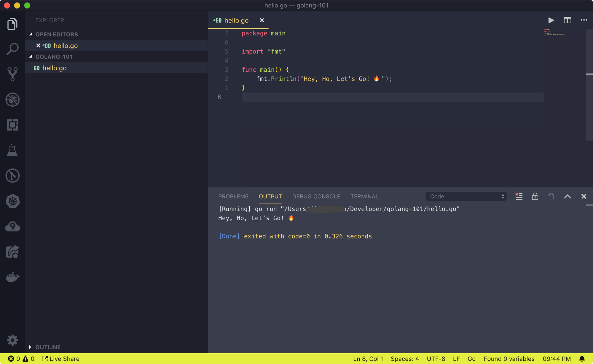Select language mode Go
This screenshot has height=364, width=593.
pyautogui.click(x=471, y=359)
